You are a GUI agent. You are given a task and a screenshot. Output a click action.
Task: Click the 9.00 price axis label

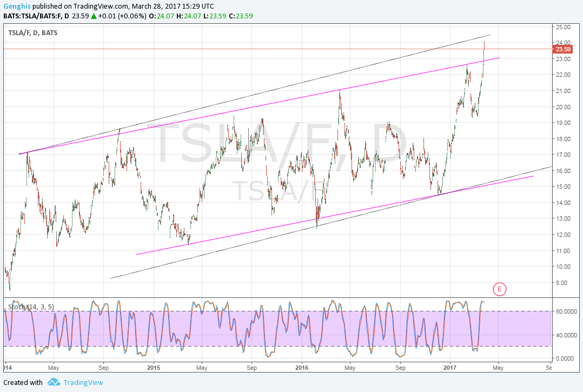562,283
